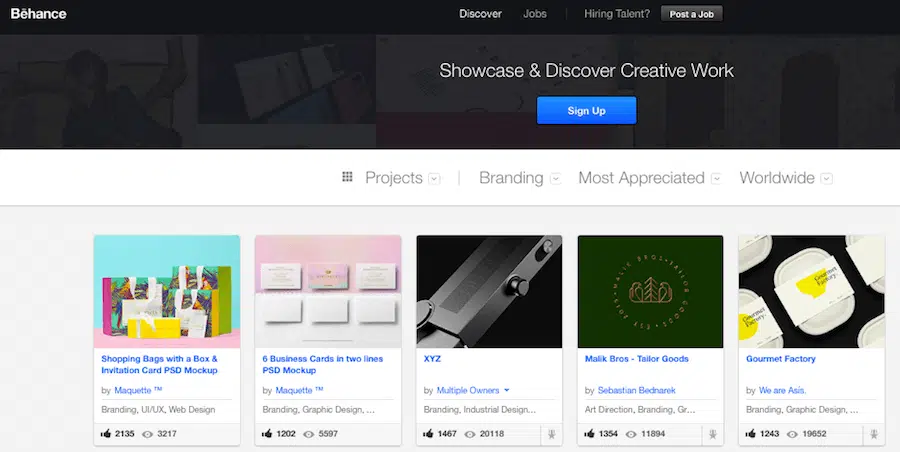Open the Worldwide location dropdown
Image resolution: width=900 pixels, height=452 pixels.
click(826, 179)
